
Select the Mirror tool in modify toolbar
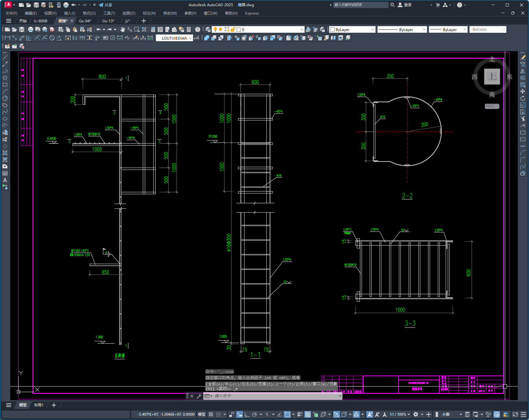coord(523,71)
